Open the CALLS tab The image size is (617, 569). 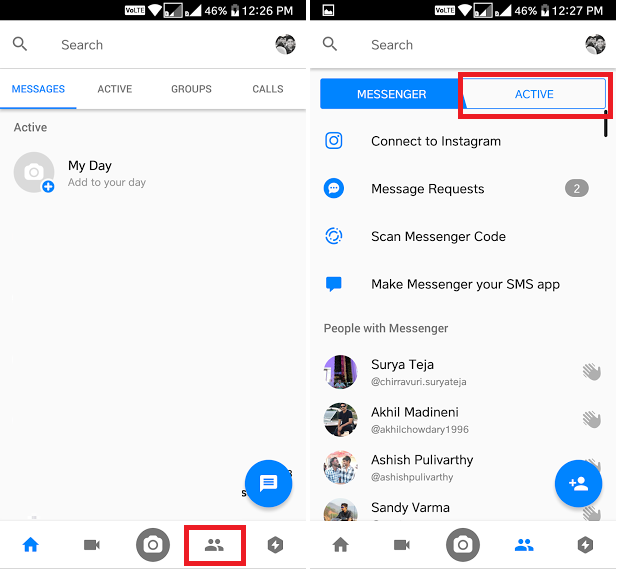click(268, 89)
